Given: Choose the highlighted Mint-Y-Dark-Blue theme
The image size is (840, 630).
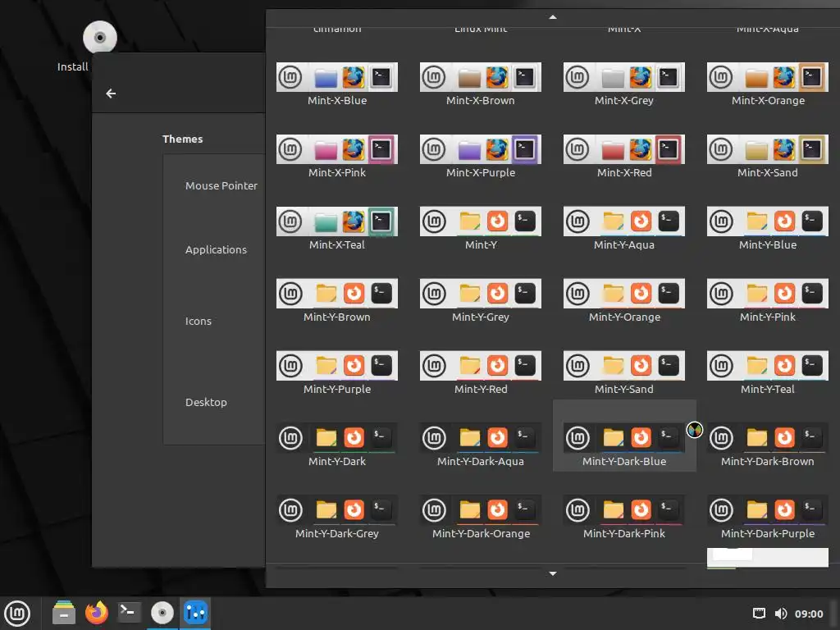Looking at the screenshot, I should pyautogui.click(x=624, y=438).
